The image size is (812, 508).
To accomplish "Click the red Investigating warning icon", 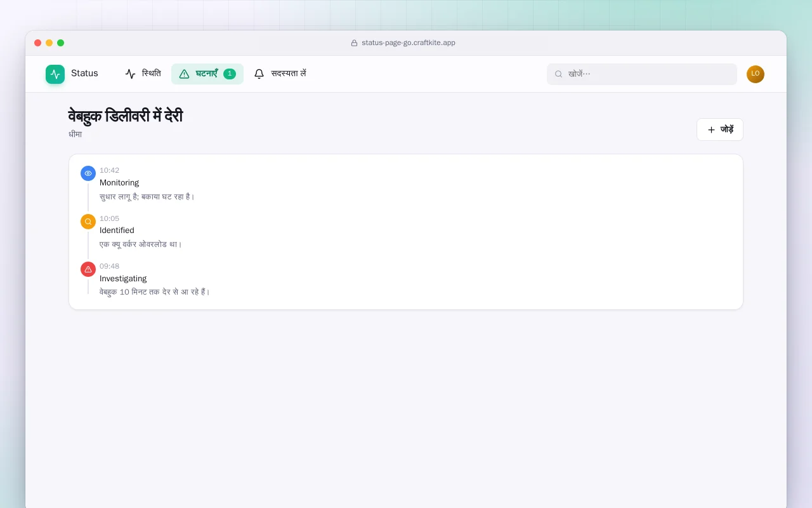I will [x=88, y=269].
